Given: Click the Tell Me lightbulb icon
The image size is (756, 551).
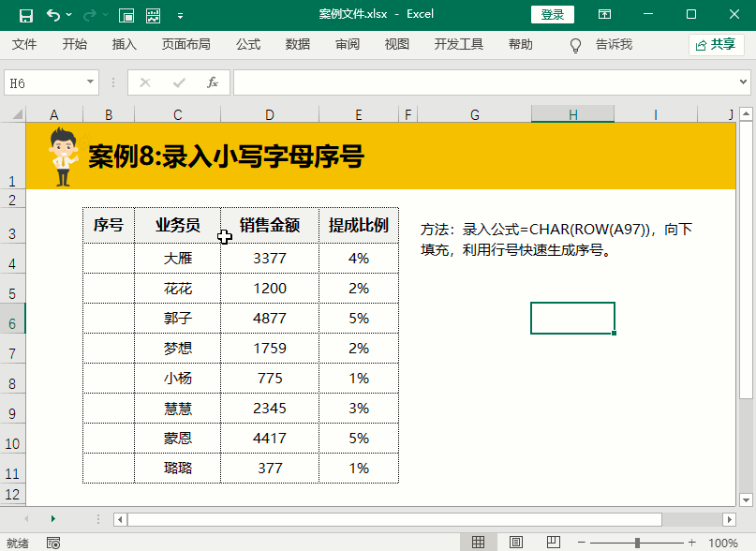Looking at the screenshot, I should coord(576,45).
